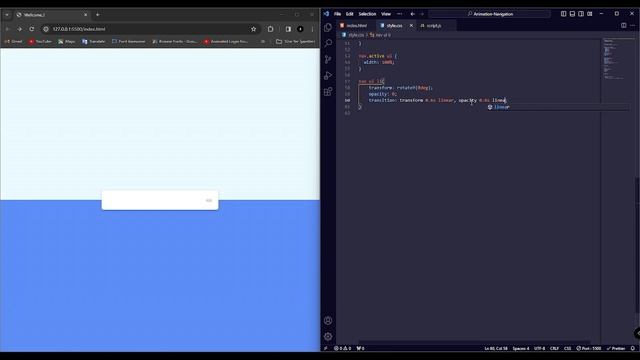Open the File menu
640x360 pixels.
(338, 14)
